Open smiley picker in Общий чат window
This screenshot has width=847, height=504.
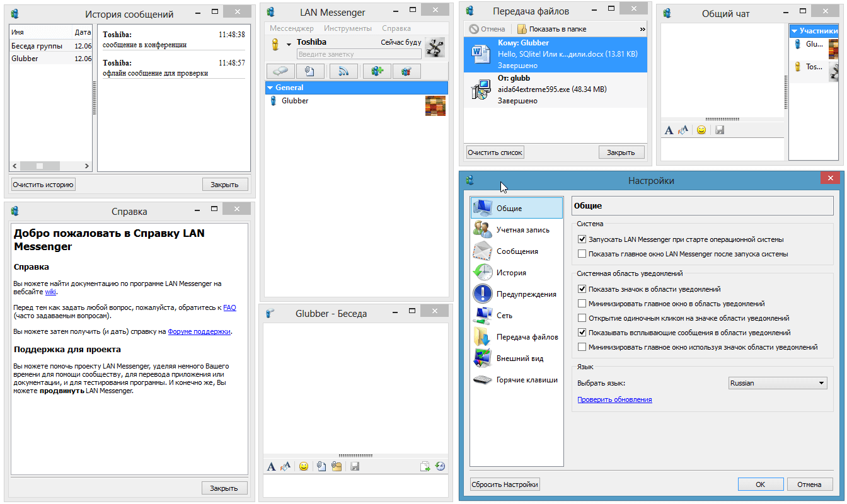701,130
